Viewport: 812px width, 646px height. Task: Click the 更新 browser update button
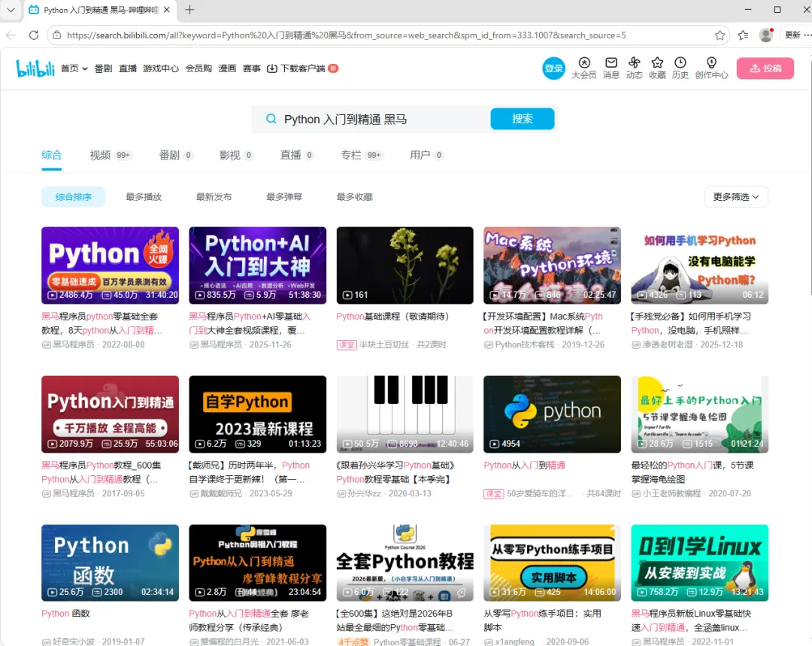(x=792, y=35)
